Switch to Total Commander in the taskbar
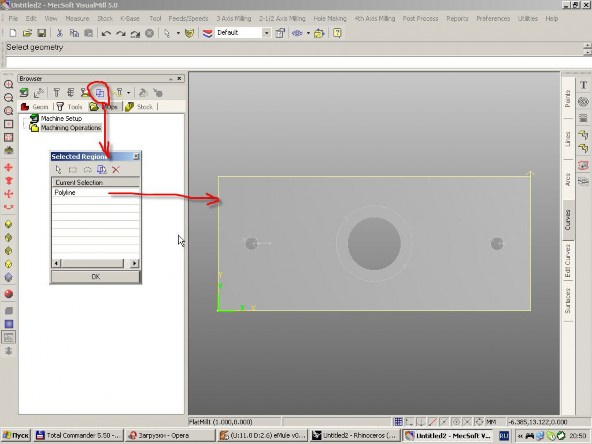This screenshot has width=592, height=444. [x=78, y=436]
